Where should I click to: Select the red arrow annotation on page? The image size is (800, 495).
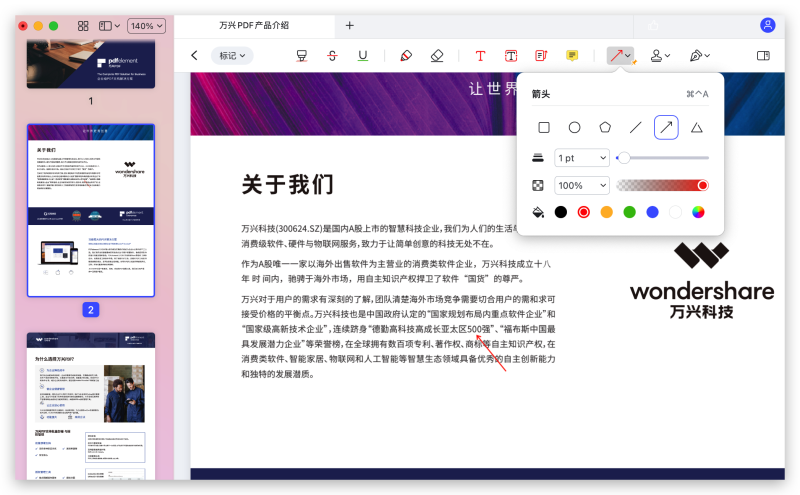[491, 353]
